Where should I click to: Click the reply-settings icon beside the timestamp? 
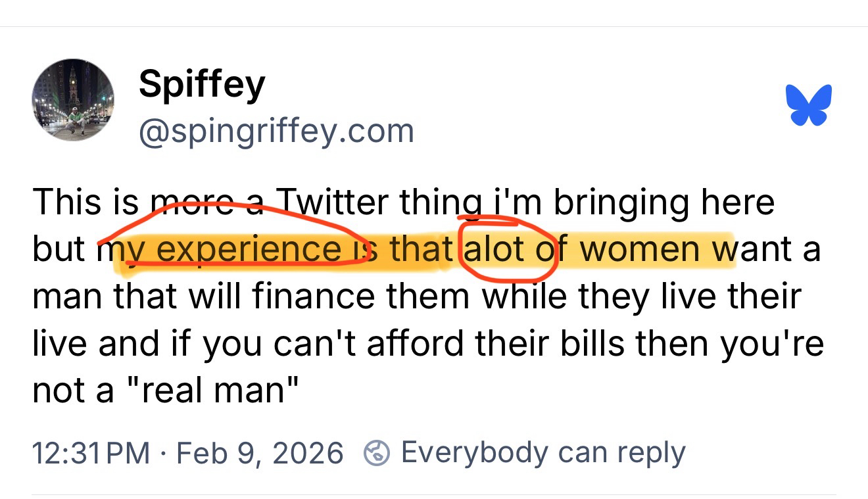(x=376, y=453)
